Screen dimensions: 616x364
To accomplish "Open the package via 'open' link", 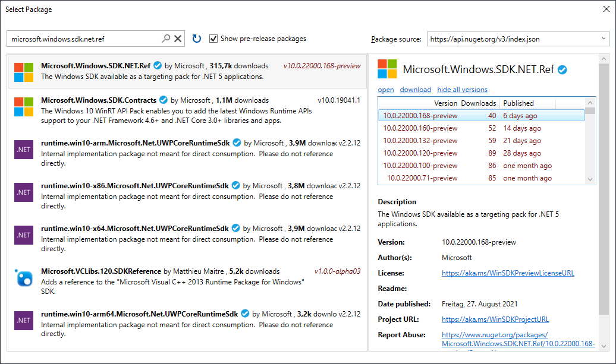I will tap(386, 90).
